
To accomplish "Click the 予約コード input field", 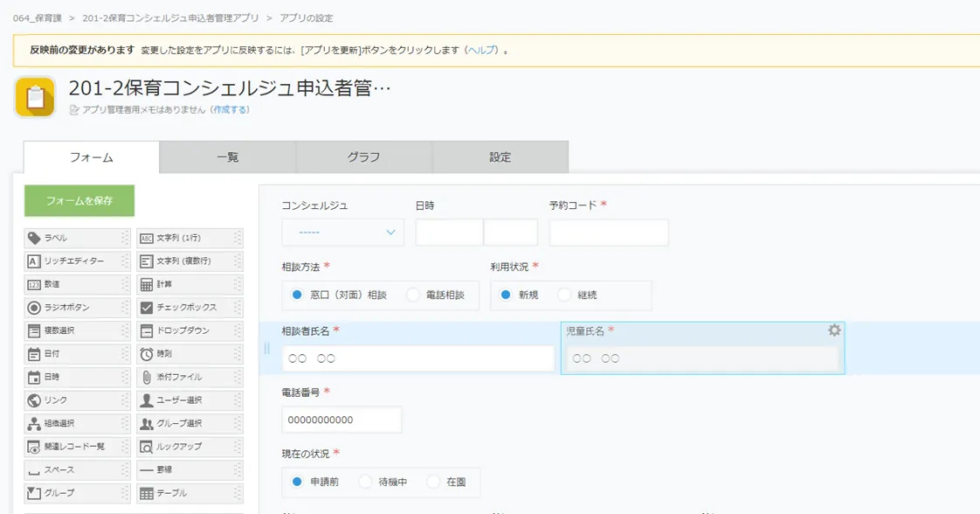I will tap(609, 233).
